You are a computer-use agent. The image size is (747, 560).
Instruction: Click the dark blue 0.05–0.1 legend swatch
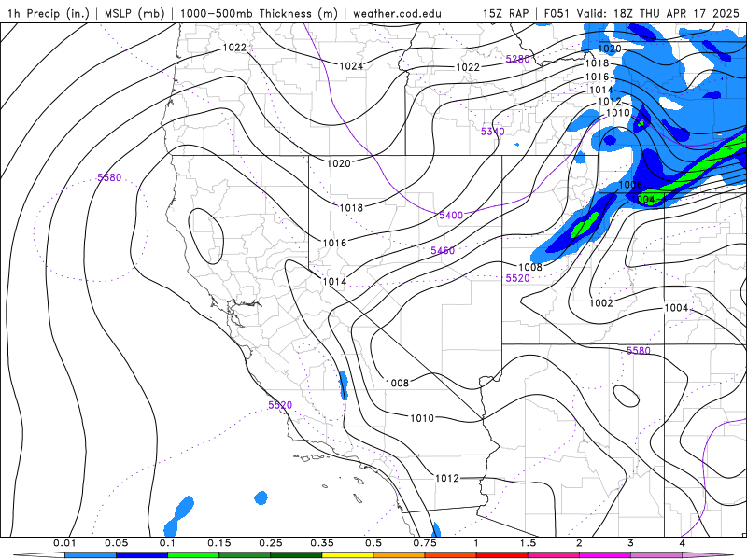(x=142, y=555)
